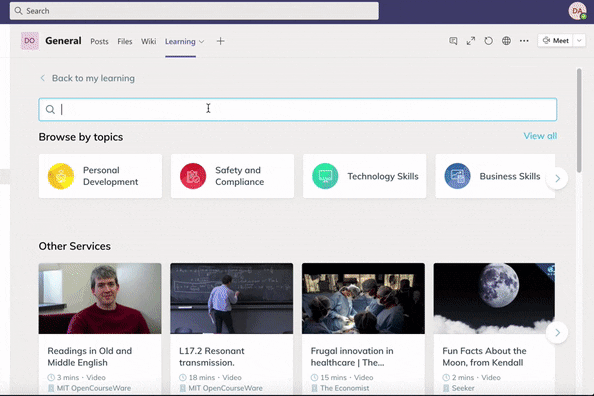Screen dimensions: 594x396
Task: Click '15 mins · Video' duration text
Action: [x=347, y=377]
